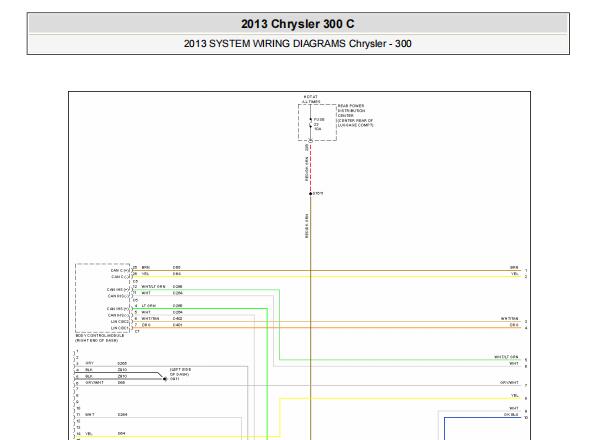
Task: Click the 'HOT AT ALL TIMES' label
Action: (311, 99)
